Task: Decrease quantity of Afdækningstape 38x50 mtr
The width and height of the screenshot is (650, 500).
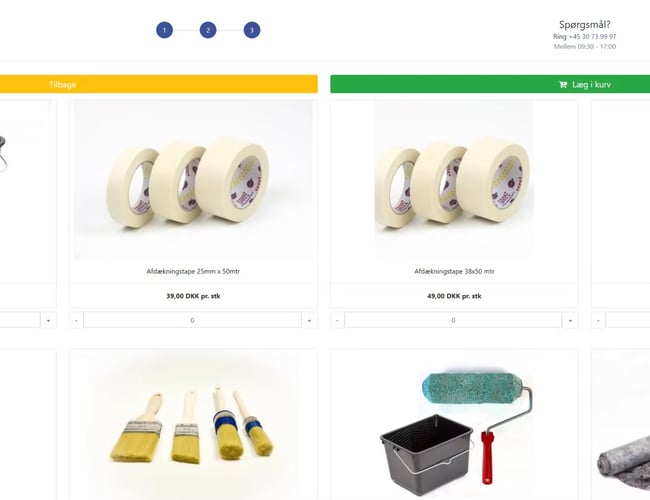Action: 337,320
